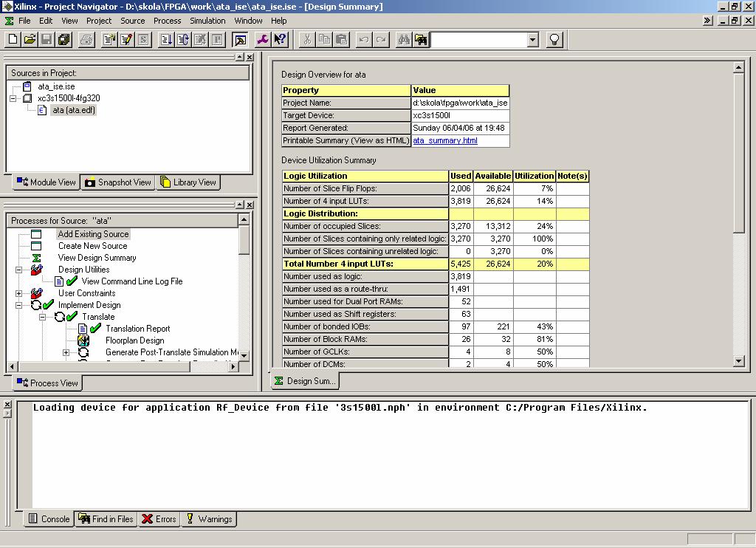The width and height of the screenshot is (756, 548).
Task: Click the chip icon for xc3s1500l-4fg320
Action: [x=27, y=98]
